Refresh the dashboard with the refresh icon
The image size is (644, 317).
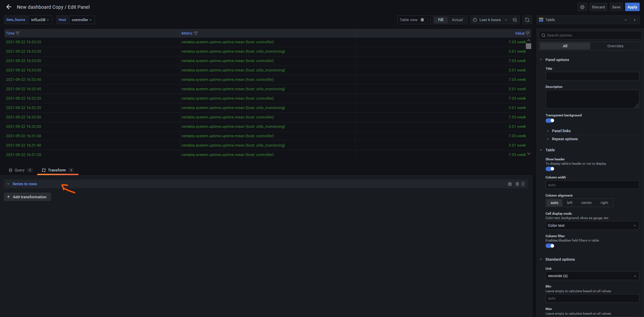pos(527,20)
